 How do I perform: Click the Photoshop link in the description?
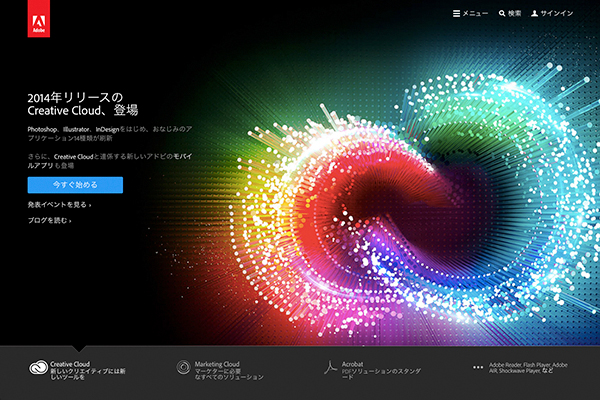pyautogui.click(x=45, y=131)
